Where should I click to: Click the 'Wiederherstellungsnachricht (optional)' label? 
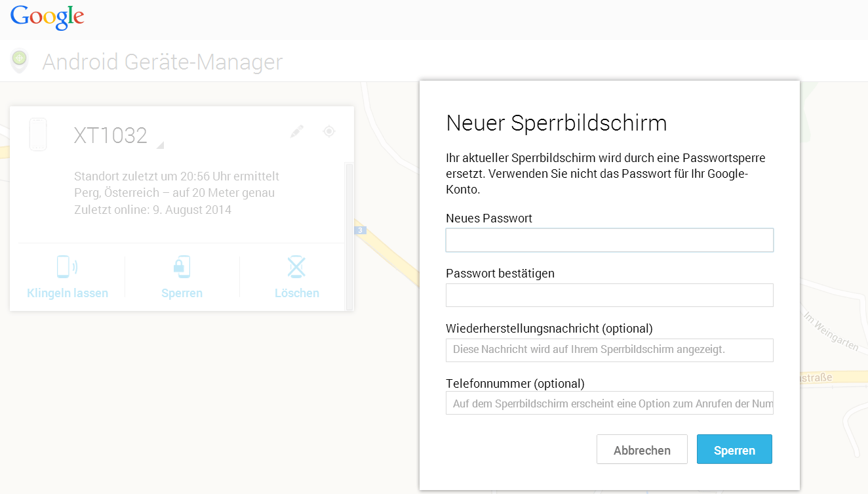pos(549,329)
